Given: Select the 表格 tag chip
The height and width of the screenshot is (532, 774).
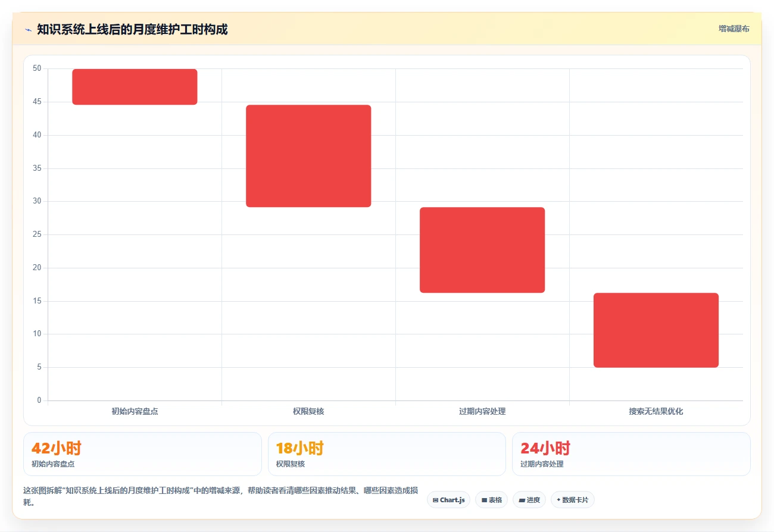Looking at the screenshot, I should pyautogui.click(x=491, y=500).
